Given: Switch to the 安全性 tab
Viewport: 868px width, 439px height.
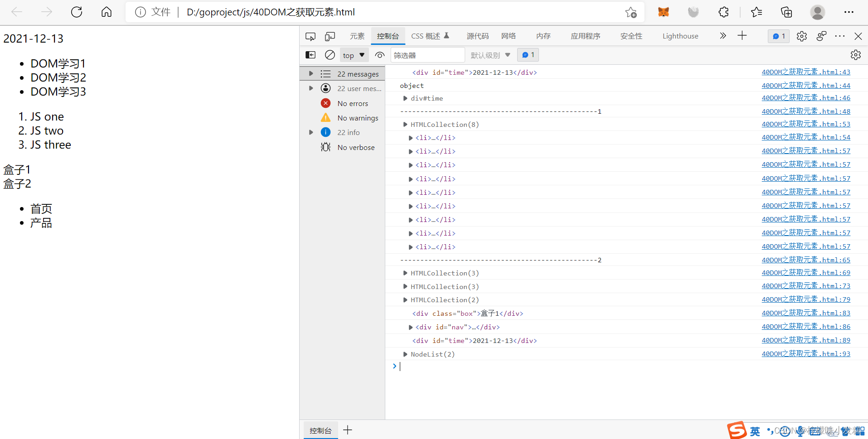Looking at the screenshot, I should tap(631, 36).
